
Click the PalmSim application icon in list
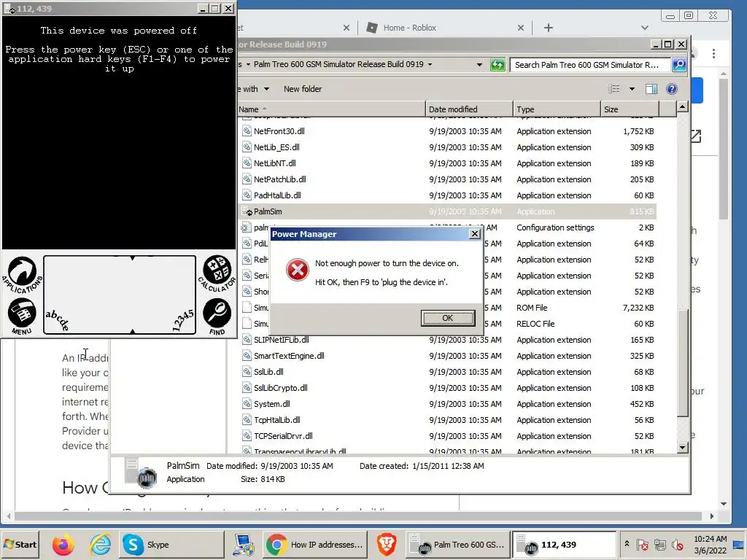[x=247, y=211]
